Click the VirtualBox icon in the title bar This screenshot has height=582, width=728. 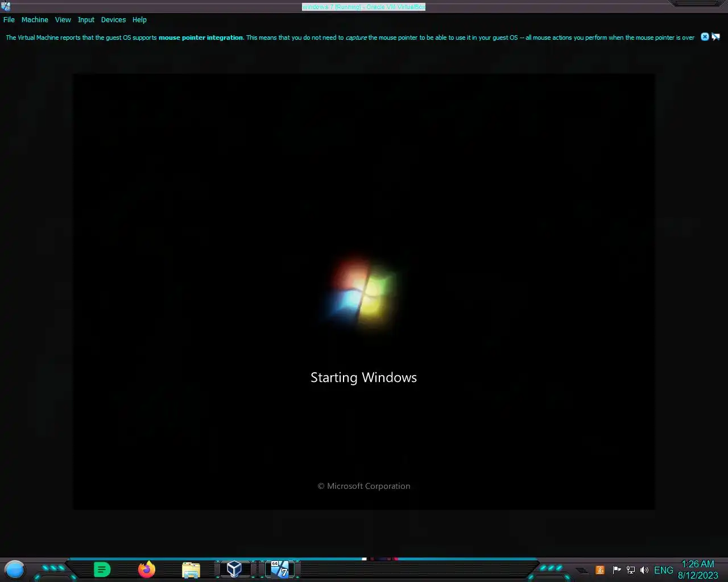(x=6, y=6)
